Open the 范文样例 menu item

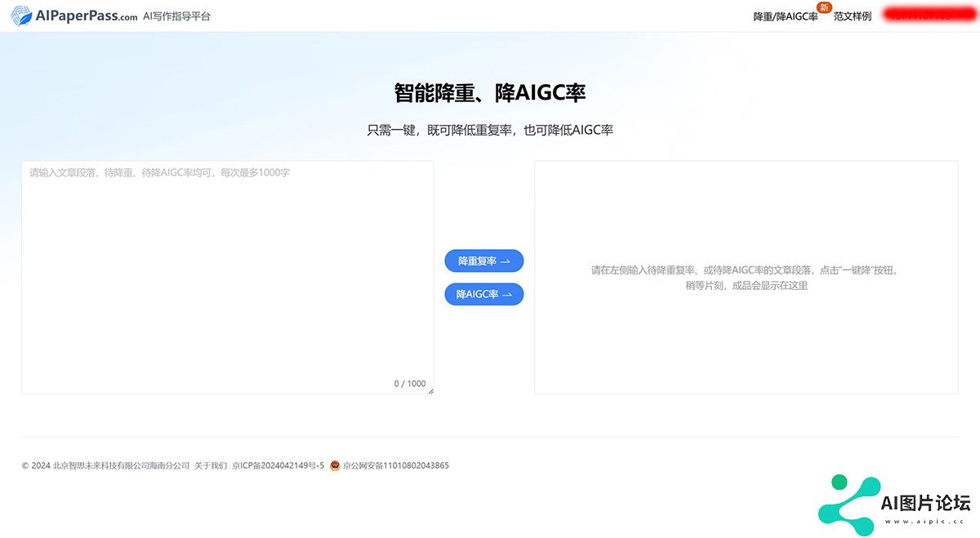click(853, 16)
